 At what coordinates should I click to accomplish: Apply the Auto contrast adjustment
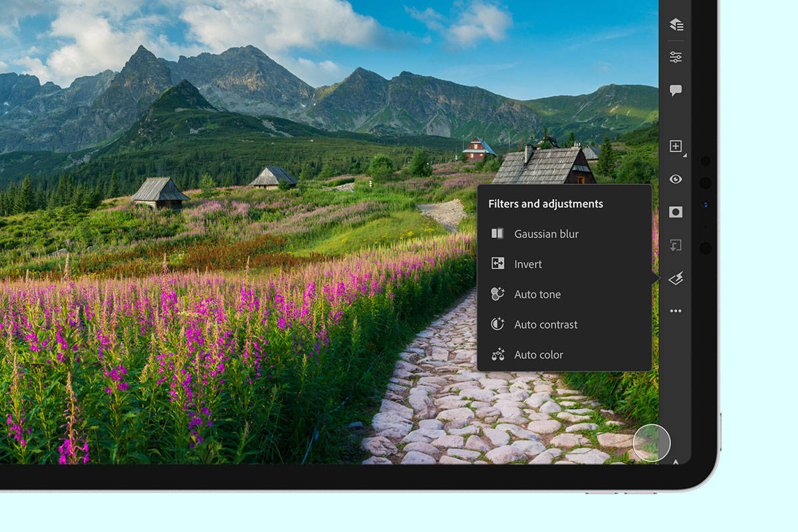coord(564,325)
